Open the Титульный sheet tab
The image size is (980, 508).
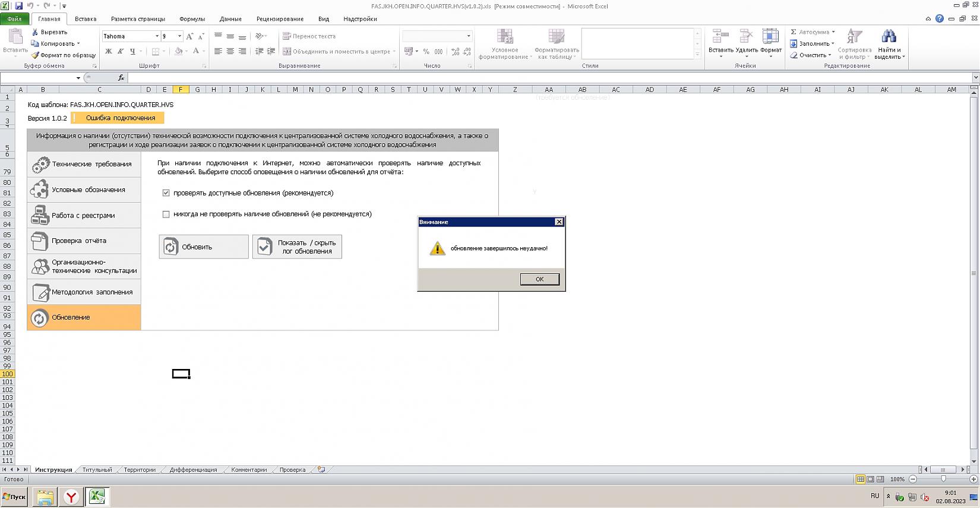97,470
